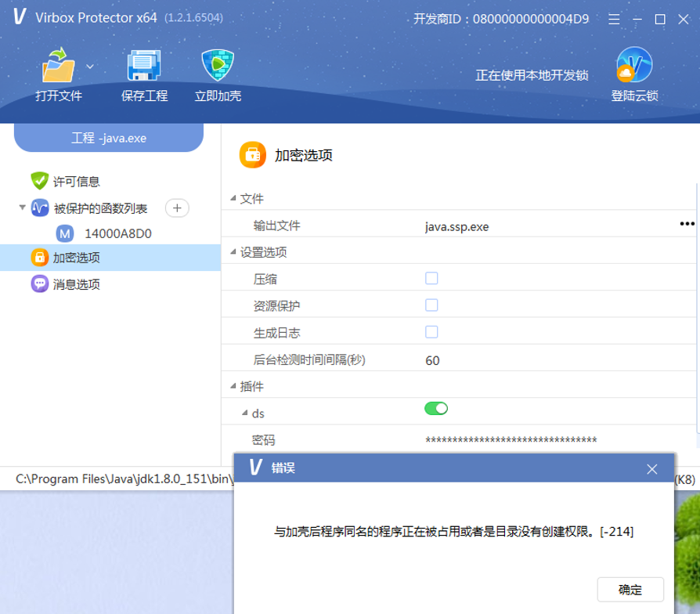Click the Open File folder icon
This screenshot has height=614, width=700.
(58, 65)
